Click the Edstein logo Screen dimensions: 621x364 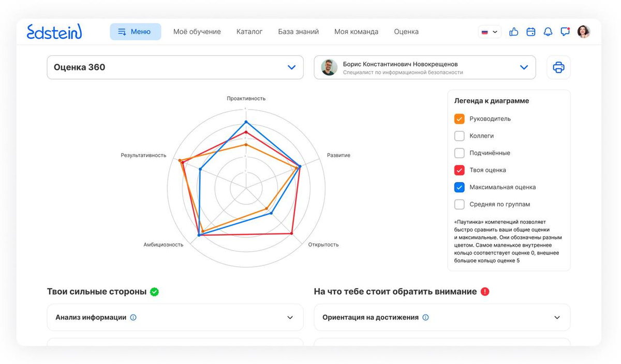click(54, 32)
